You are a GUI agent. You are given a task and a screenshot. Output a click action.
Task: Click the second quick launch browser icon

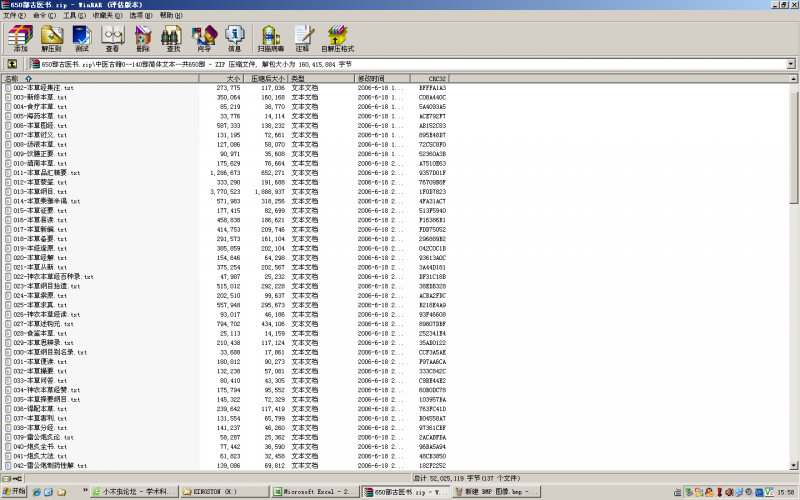[x=48, y=492]
